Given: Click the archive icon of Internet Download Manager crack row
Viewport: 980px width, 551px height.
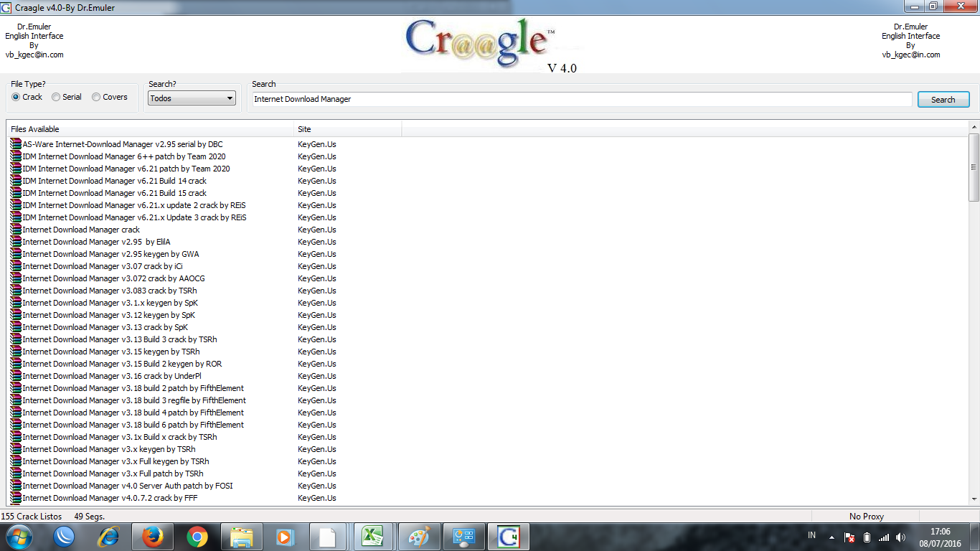Looking at the screenshot, I should point(16,230).
